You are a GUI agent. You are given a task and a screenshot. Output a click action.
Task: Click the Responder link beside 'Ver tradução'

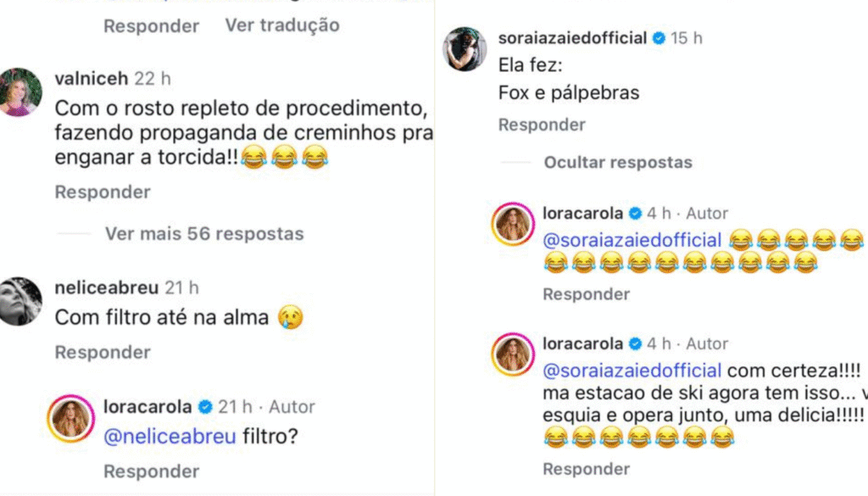click(x=151, y=25)
